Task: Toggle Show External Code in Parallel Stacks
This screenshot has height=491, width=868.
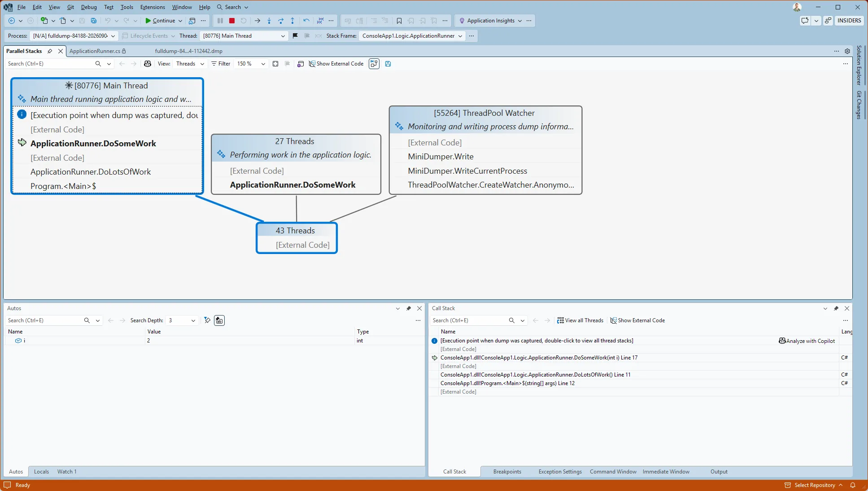Action: pyautogui.click(x=336, y=64)
